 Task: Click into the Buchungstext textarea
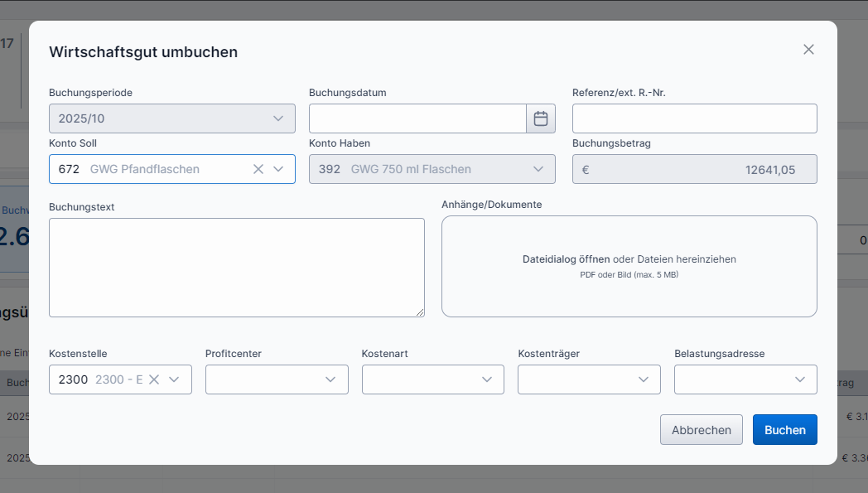tap(236, 267)
